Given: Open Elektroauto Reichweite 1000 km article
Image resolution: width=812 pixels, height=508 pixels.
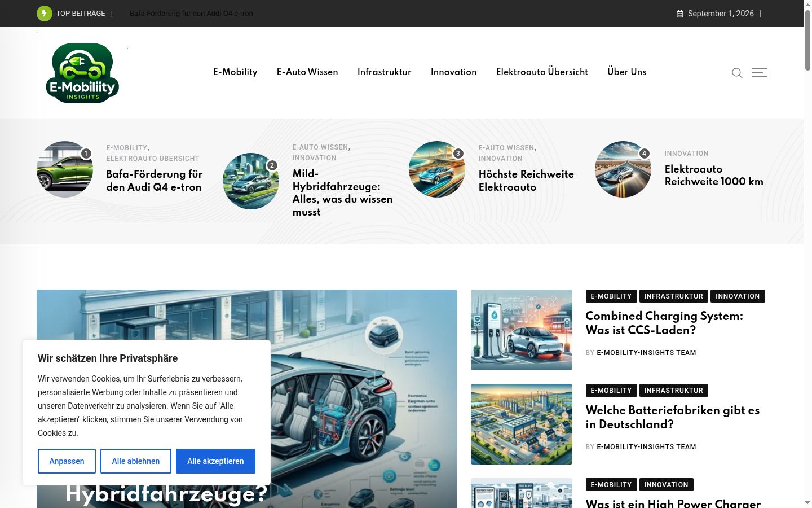Looking at the screenshot, I should (714, 175).
